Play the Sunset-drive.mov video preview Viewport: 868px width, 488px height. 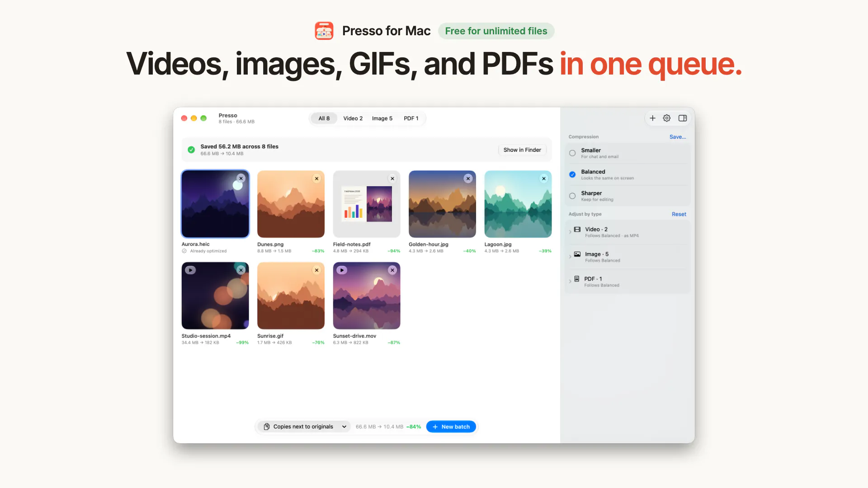coord(342,270)
